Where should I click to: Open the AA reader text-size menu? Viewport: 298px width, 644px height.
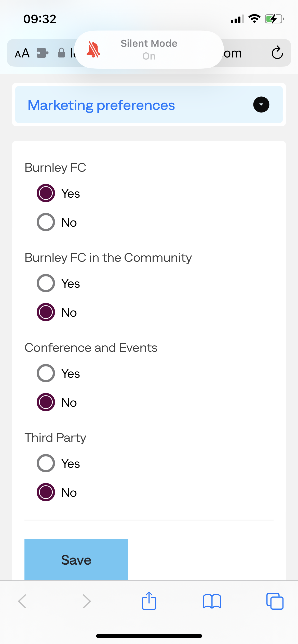click(22, 53)
